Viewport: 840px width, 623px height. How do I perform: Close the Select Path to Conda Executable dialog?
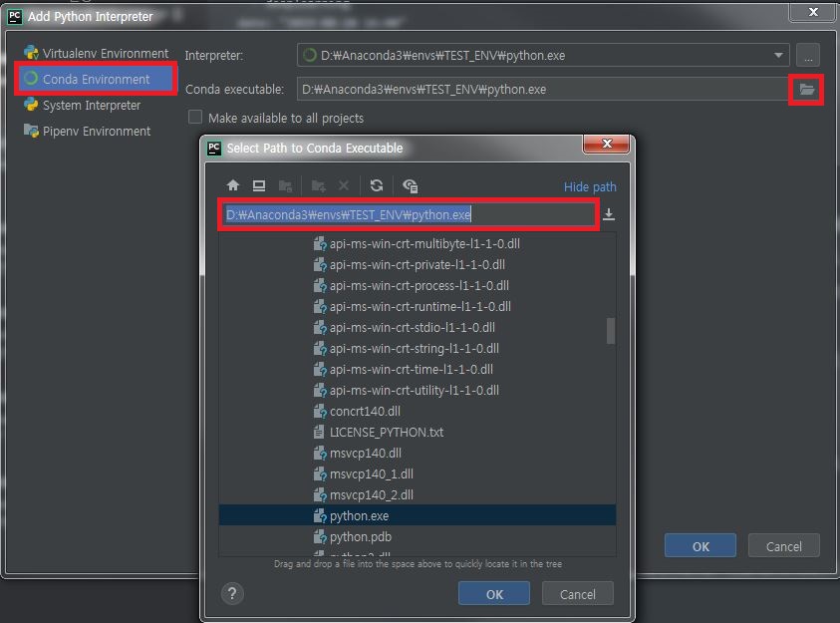(607, 144)
